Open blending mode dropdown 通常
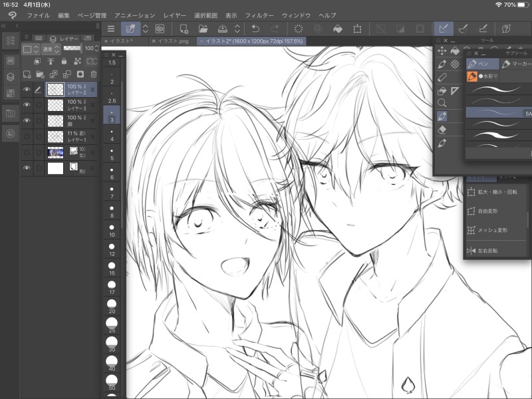The height and width of the screenshot is (399, 532). point(51,49)
